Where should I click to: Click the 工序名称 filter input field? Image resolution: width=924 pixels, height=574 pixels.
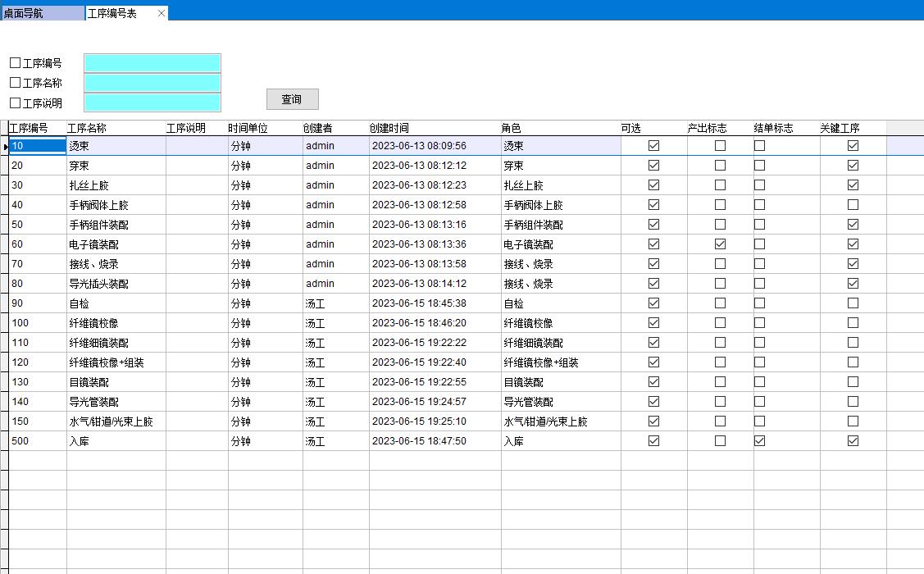tap(152, 83)
